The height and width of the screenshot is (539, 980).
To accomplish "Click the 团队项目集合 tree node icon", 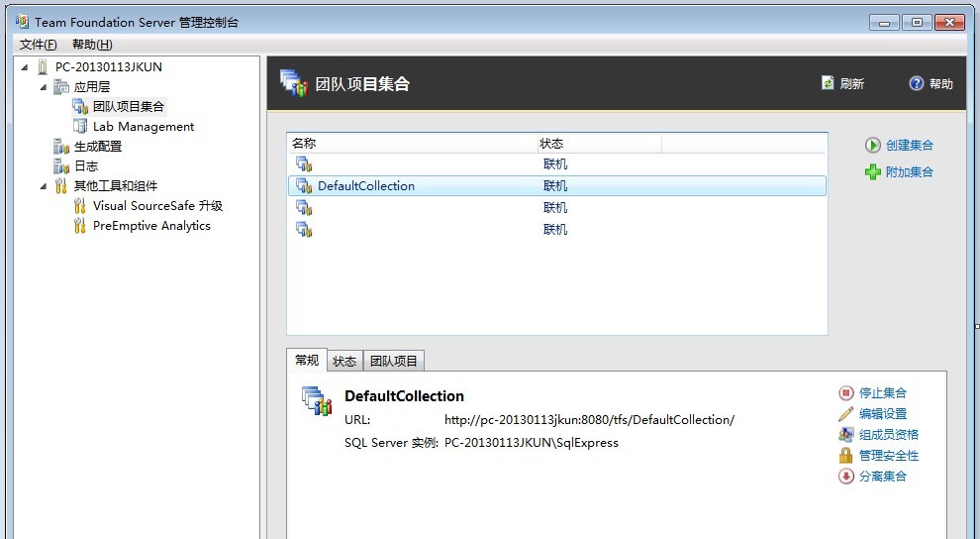I will coord(80,106).
